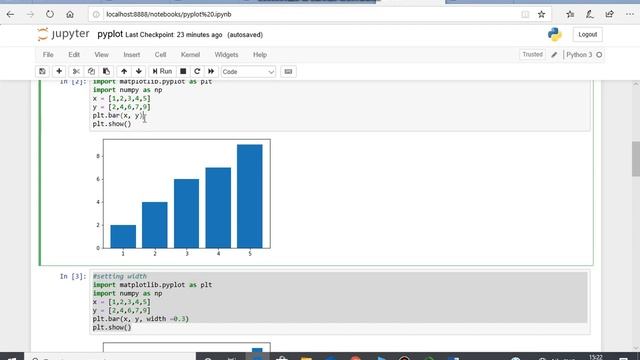
Task: Insert cell below with plus icon
Action: tap(59, 71)
